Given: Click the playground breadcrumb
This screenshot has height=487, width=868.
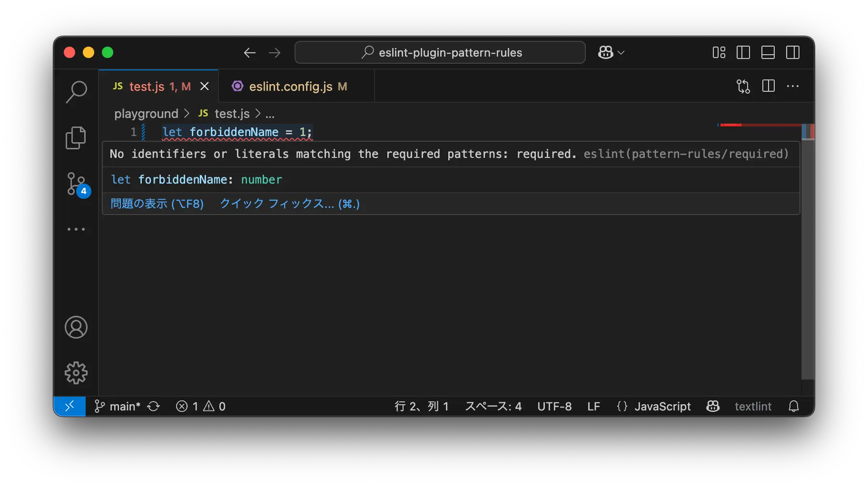Looking at the screenshot, I should pyautogui.click(x=146, y=114).
